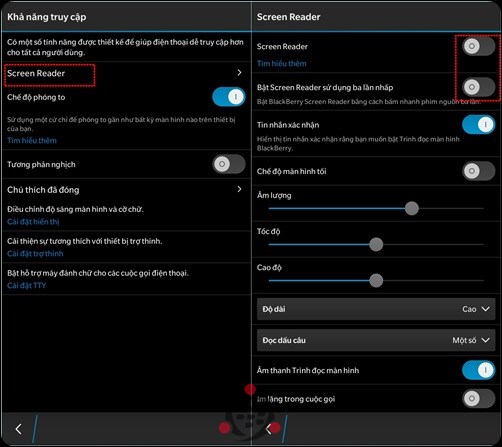
Task: Enable Bật Screen Reader sử dụng ba lần nhấp
Action: click(479, 87)
